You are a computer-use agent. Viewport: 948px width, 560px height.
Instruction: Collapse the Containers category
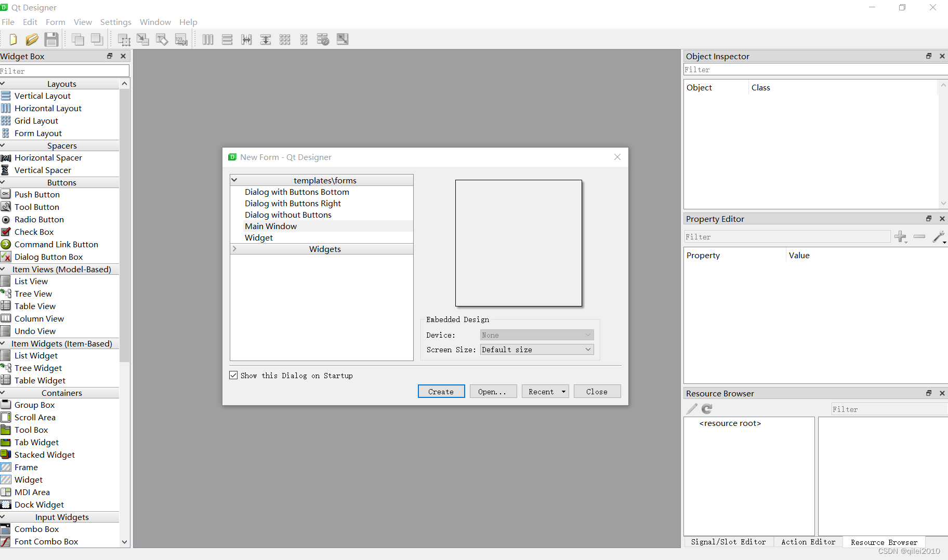pos(3,393)
